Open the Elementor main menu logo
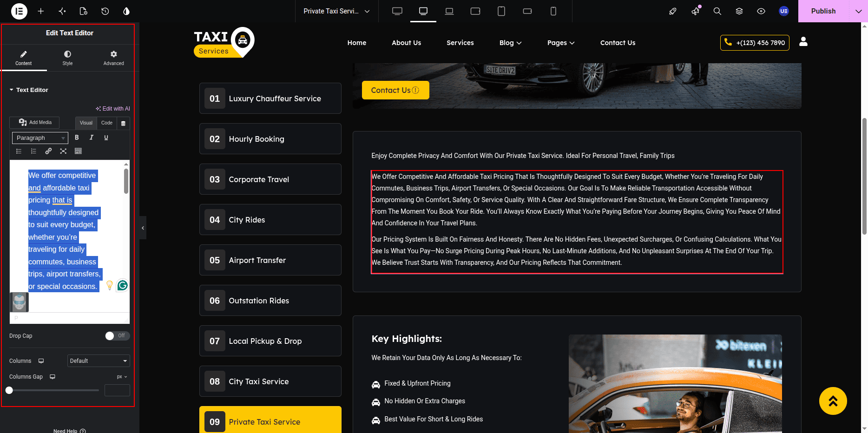868x433 pixels. tap(19, 11)
